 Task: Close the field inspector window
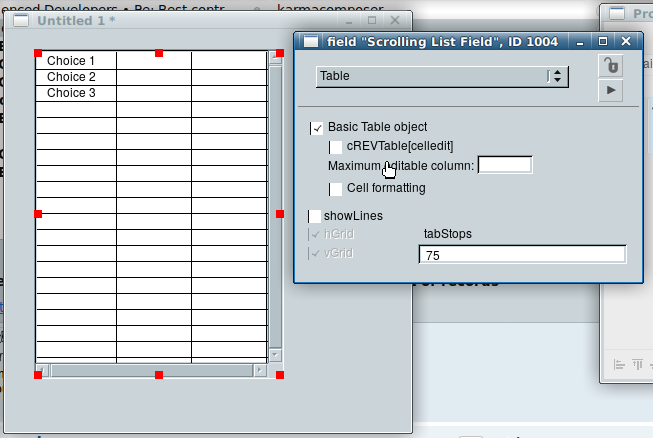pyautogui.click(x=626, y=41)
